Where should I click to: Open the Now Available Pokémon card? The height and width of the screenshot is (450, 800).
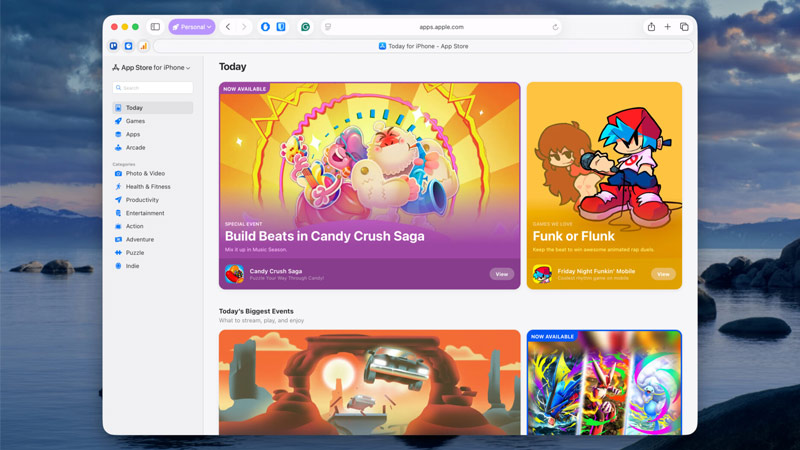pos(604,382)
